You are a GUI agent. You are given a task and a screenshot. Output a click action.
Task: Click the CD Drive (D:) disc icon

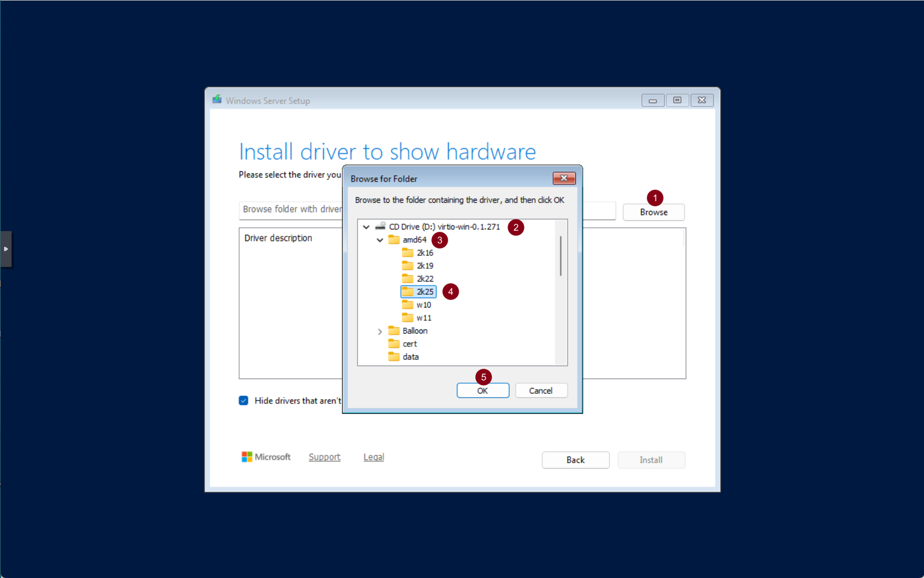[x=381, y=227]
